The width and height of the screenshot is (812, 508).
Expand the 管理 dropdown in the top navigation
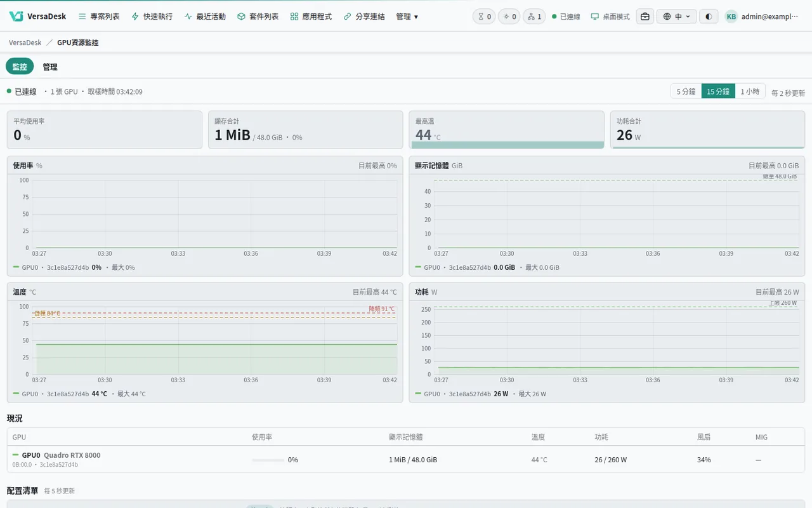point(407,17)
